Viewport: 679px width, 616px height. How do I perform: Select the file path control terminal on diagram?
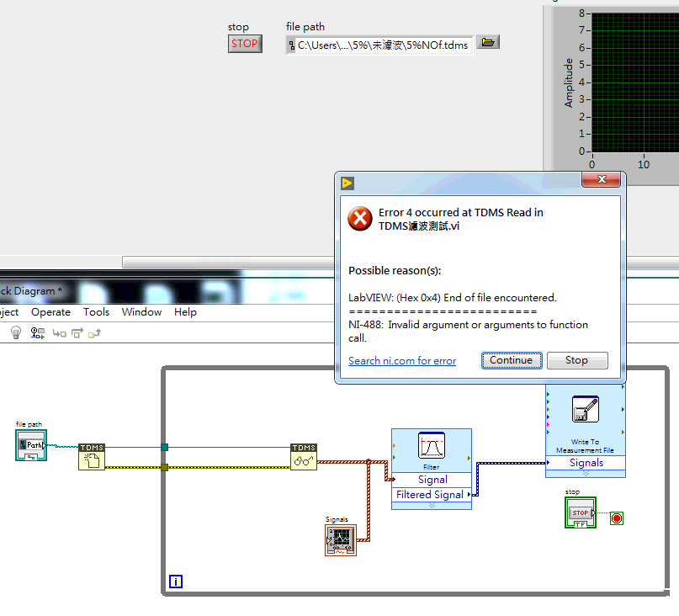(x=31, y=445)
